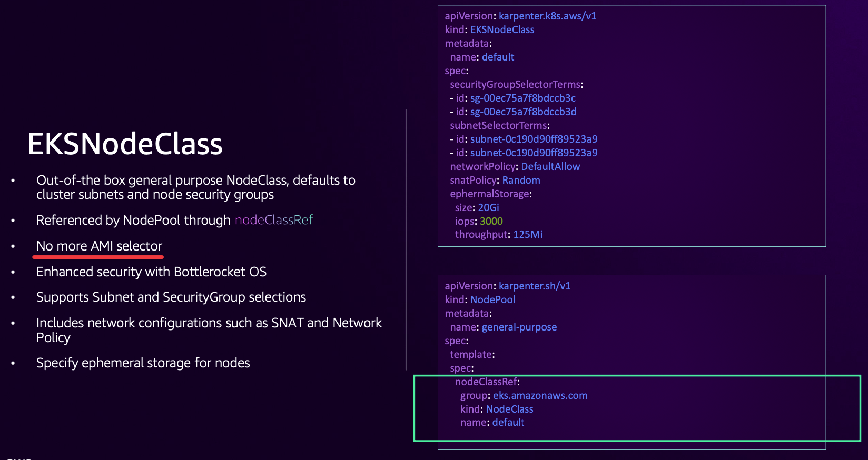Click 'kind: NodePool' YAML line
Image resolution: width=868 pixels, height=460 pixels.
(x=480, y=300)
